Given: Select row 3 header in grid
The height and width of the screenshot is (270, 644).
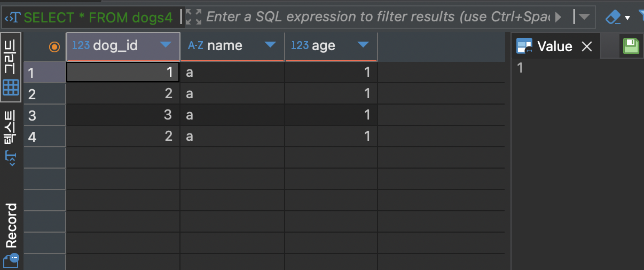Looking at the screenshot, I should (32, 115).
